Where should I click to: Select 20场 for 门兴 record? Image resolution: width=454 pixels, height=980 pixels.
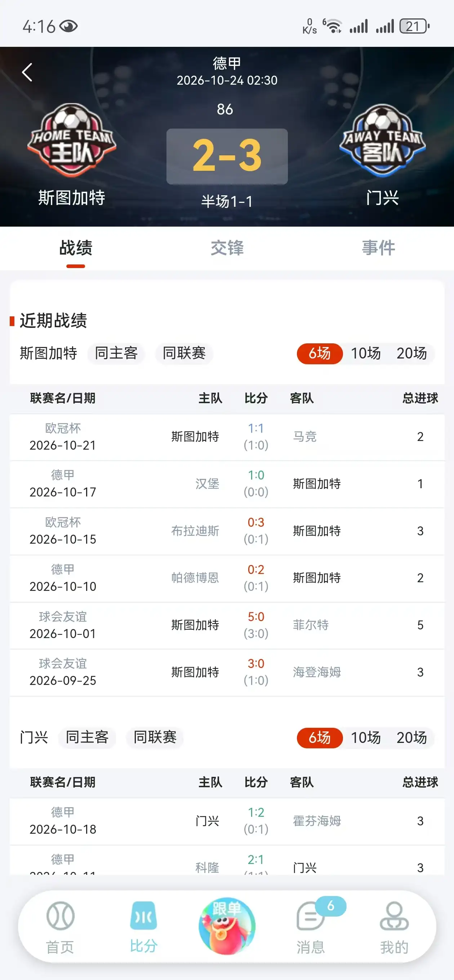click(x=412, y=738)
